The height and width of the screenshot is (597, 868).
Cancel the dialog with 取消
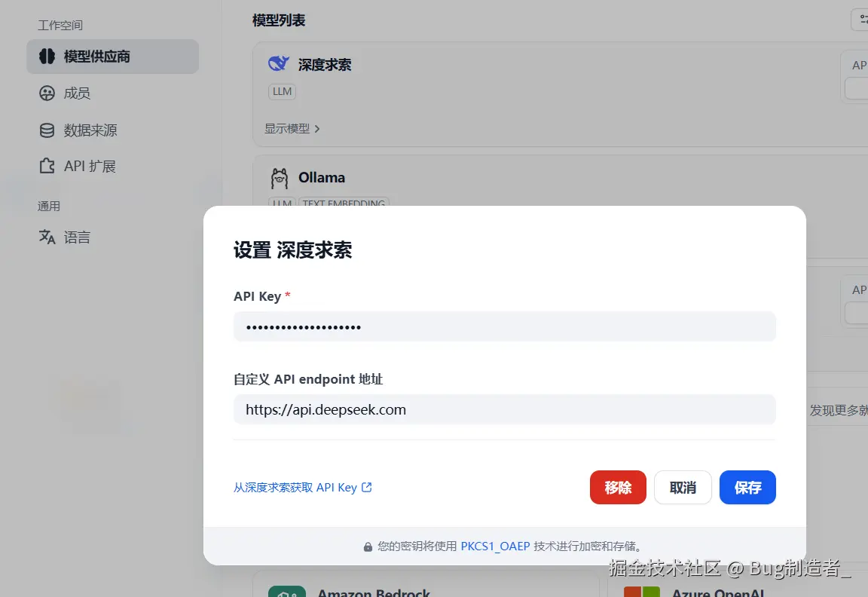pyautogui.click(x=683, y=488)
